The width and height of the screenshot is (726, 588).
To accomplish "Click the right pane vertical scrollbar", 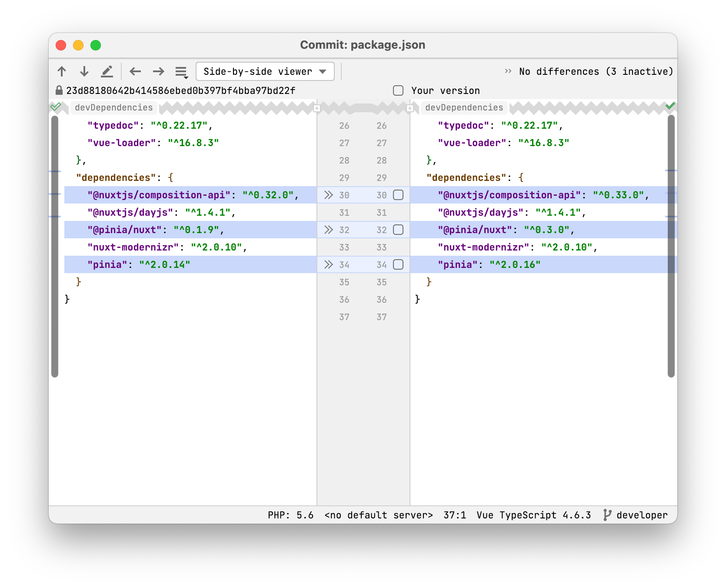I will 671,246.
